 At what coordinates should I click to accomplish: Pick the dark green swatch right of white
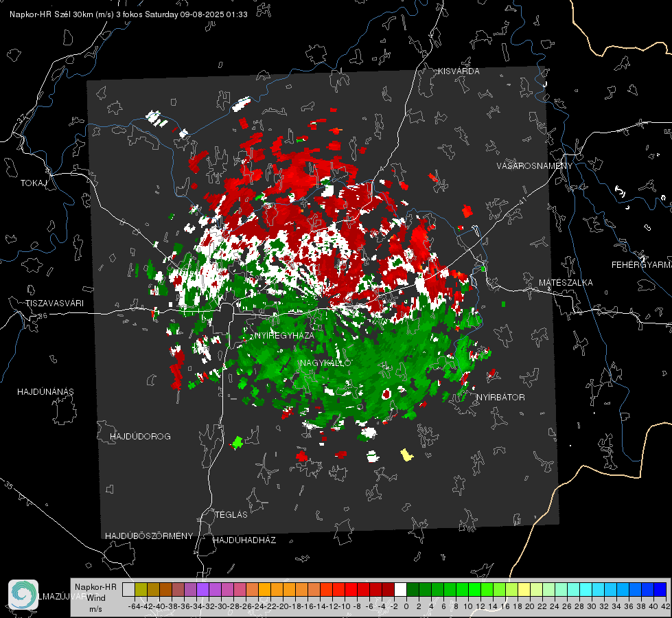coord(413,589)
